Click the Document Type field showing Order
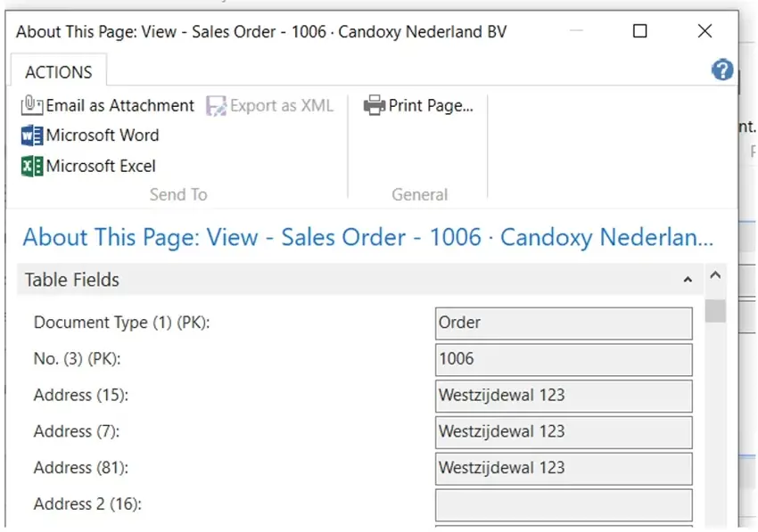Screen dimensions: 758x532 click(564, 323)
